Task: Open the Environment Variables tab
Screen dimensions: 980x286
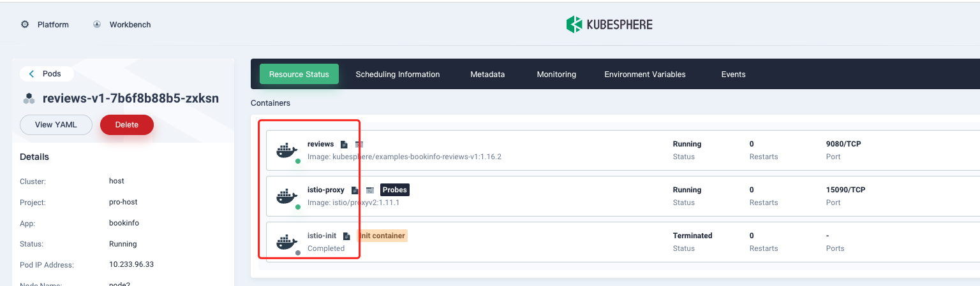Action: [x=645, y=75]
